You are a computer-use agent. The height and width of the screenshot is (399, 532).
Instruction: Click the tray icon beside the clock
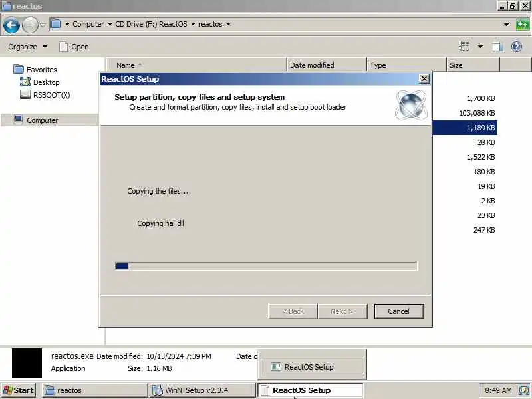click(x=524, y=390)
